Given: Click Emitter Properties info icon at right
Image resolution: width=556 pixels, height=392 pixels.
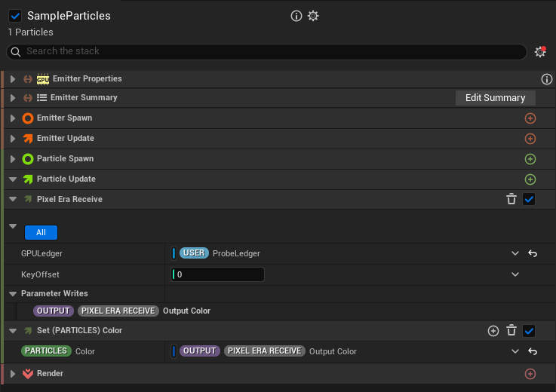Looking at the screenshot, I should tap(546, 79).
